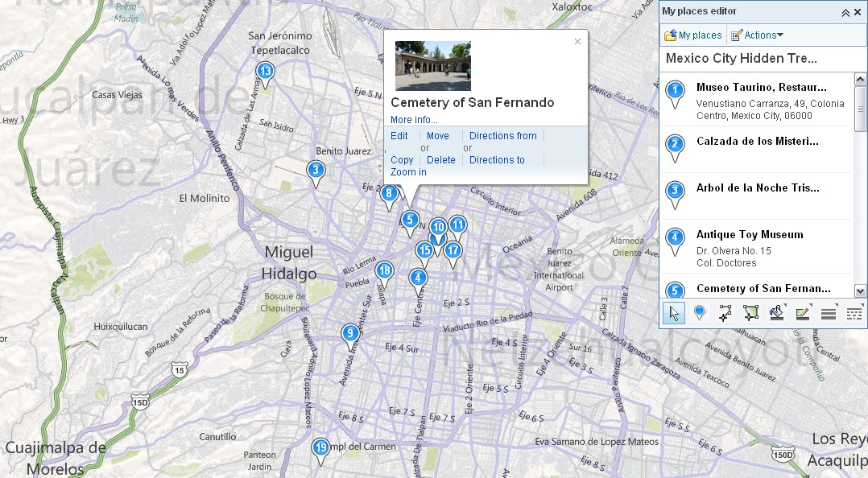The height and width of the screenshot is (478, 868).
Task: Open the line thickness options
Action: [829, 314]
